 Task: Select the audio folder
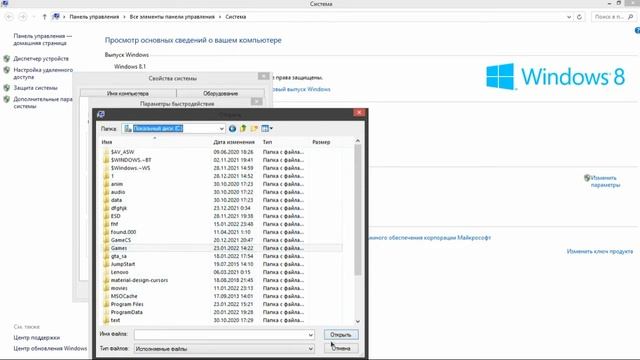pyautogui.click(x=118, y=192)
